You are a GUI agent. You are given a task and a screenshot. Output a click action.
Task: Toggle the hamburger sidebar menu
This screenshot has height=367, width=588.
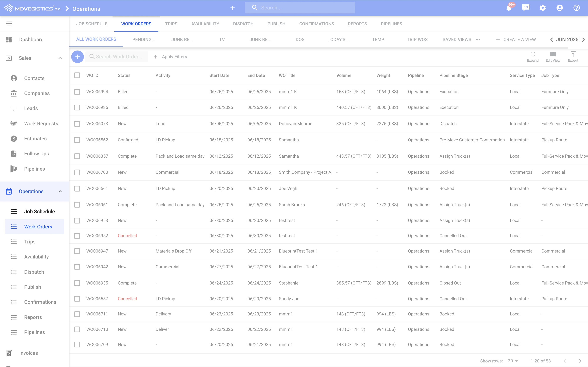coord(9,24)
